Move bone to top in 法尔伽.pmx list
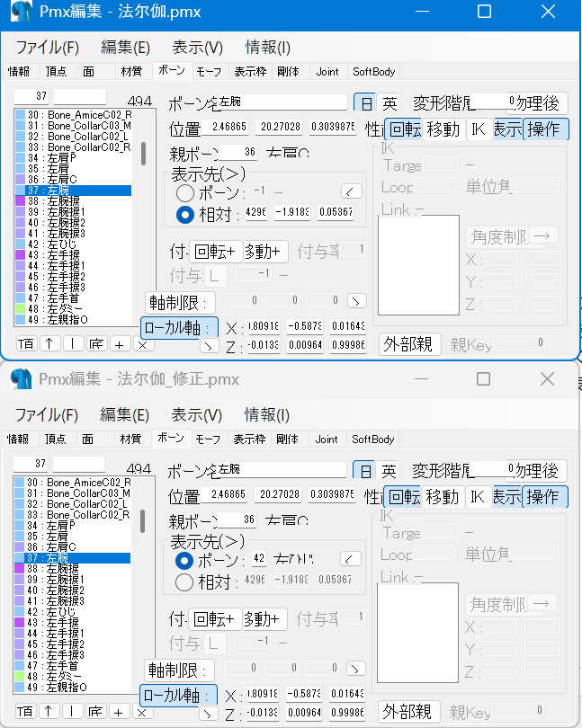Image resolution: width=582 pixels, height=728 pixels. (26, 344)
